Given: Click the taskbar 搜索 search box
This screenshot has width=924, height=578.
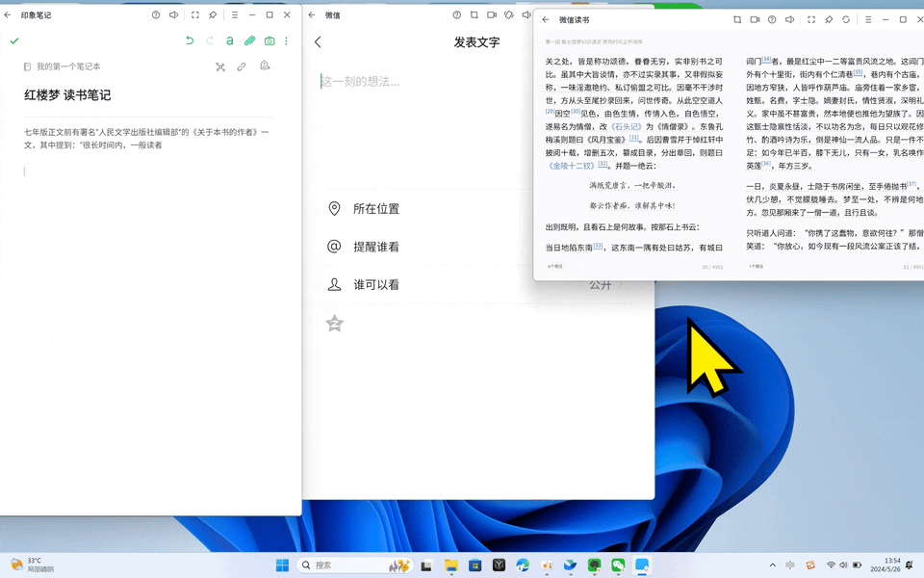Looking at the screenshot, I should pos(353,565).
